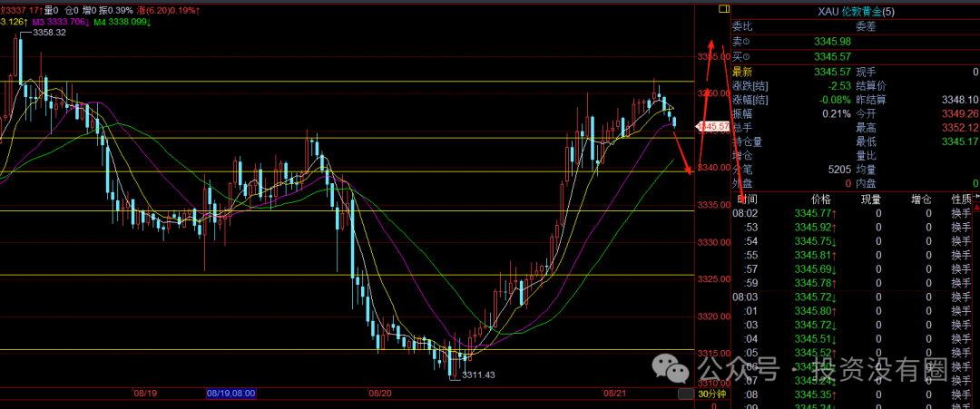Select the tick price 3345.52
Image resolution: width=980 pixels, height=409 pixels.
[x=815, y=353]
